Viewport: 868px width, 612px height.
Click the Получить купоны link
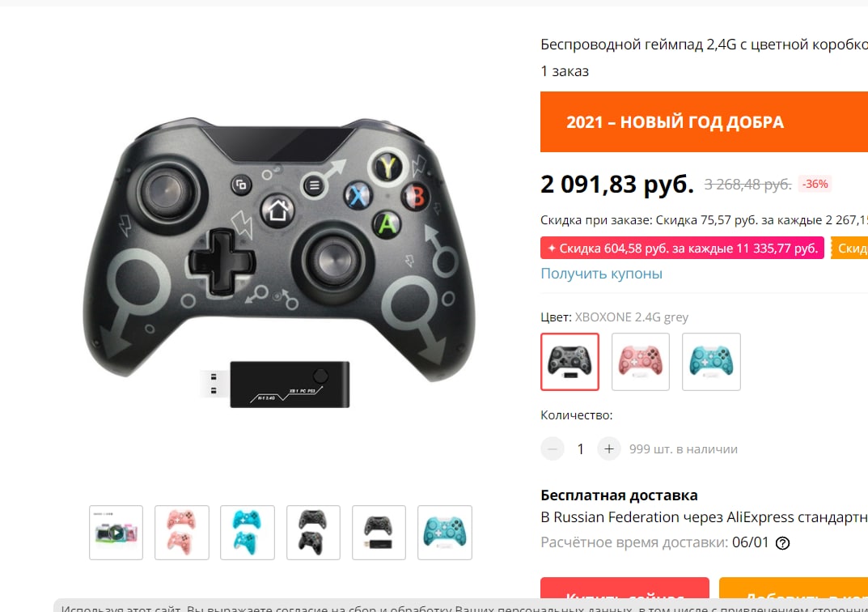601,274
